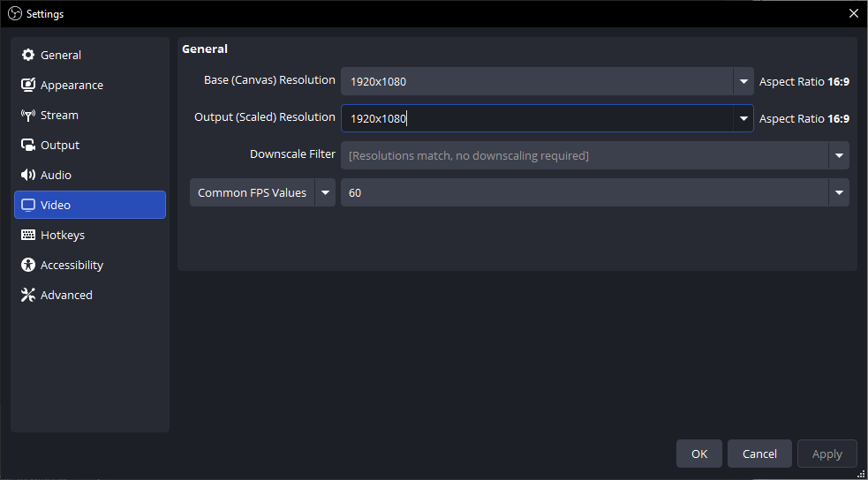Select the Video settings tab
The width and height of the screenshot is (868, 480).
point(90,205)
